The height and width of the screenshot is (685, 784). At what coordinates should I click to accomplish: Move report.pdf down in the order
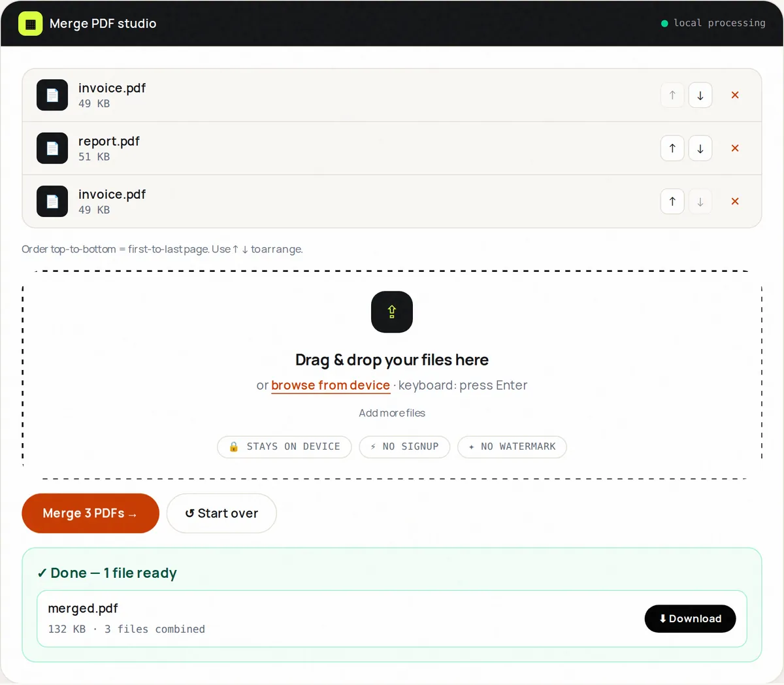click(700, 148)
